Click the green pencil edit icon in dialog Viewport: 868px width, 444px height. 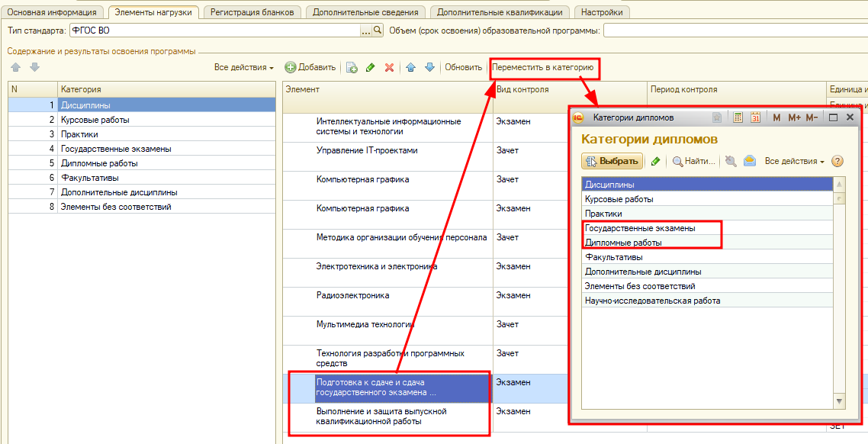655,161
